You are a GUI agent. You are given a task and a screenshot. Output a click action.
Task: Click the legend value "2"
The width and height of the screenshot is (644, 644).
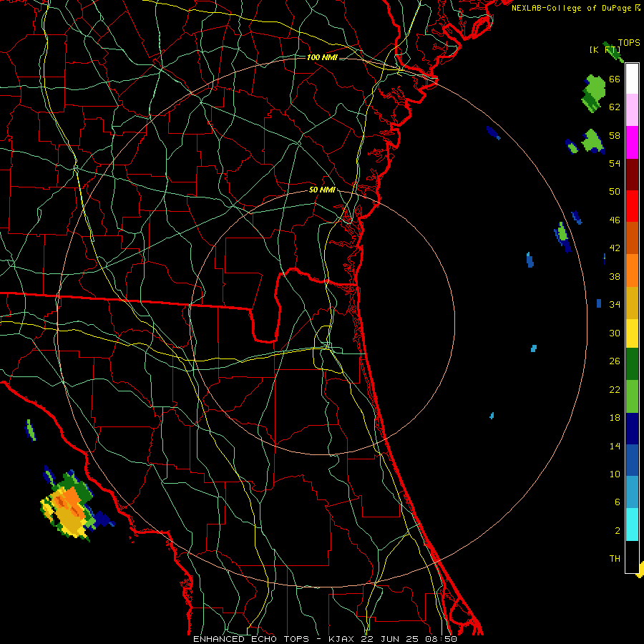point(618,531)
